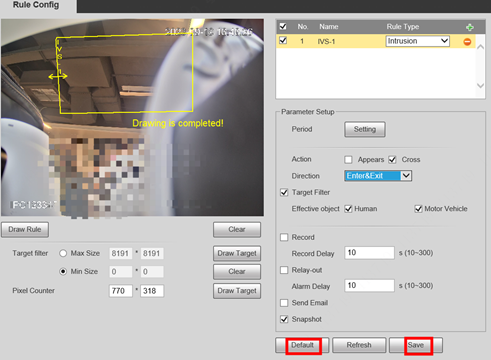
Task: Add a new rule with green plus icon
Action: click(470, 27)
